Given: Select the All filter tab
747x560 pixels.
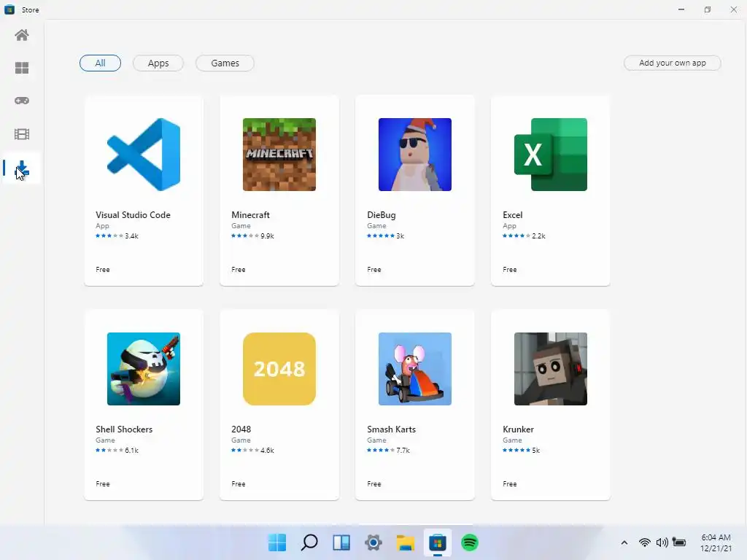Looking at the screenshot, I should (100, 63).
